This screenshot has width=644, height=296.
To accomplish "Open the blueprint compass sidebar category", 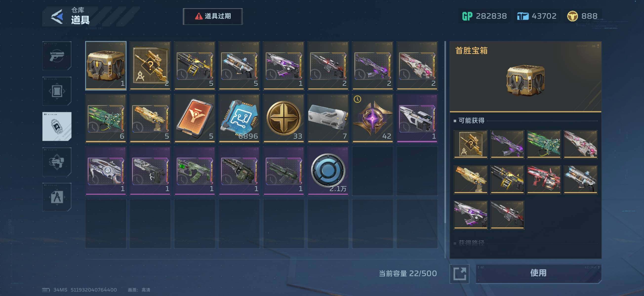I will 57,197.
